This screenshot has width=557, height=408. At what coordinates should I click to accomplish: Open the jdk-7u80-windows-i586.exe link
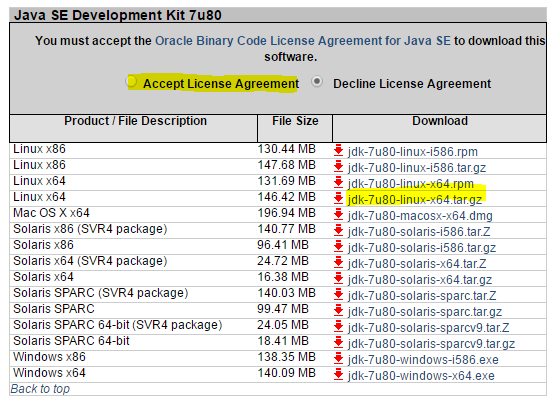coord(423,359)
